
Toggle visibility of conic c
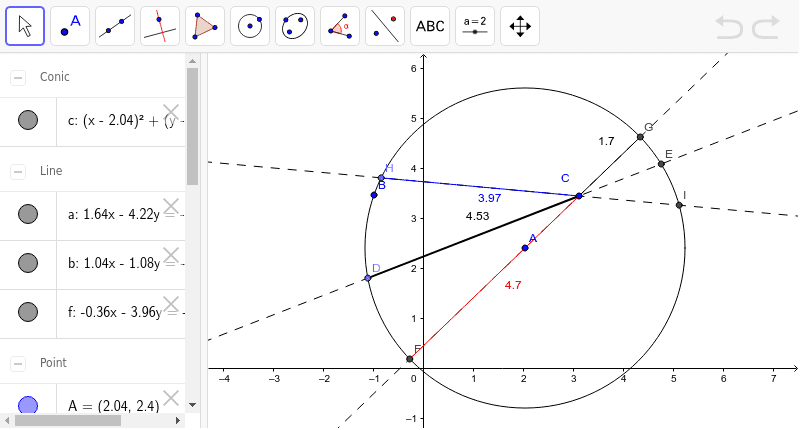[x=28, y=120]
